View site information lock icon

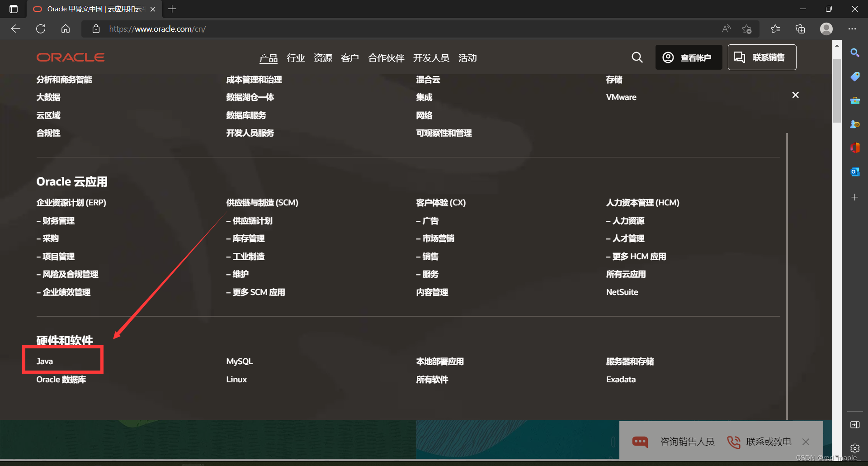click(96, 29)
